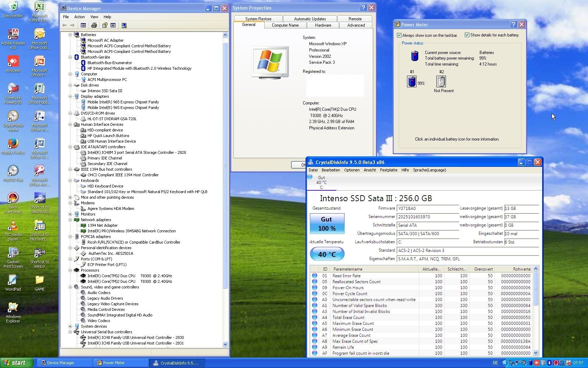Collapse Network adapters node
Viewport: 588px width, 368px height.
coord(70,220)
